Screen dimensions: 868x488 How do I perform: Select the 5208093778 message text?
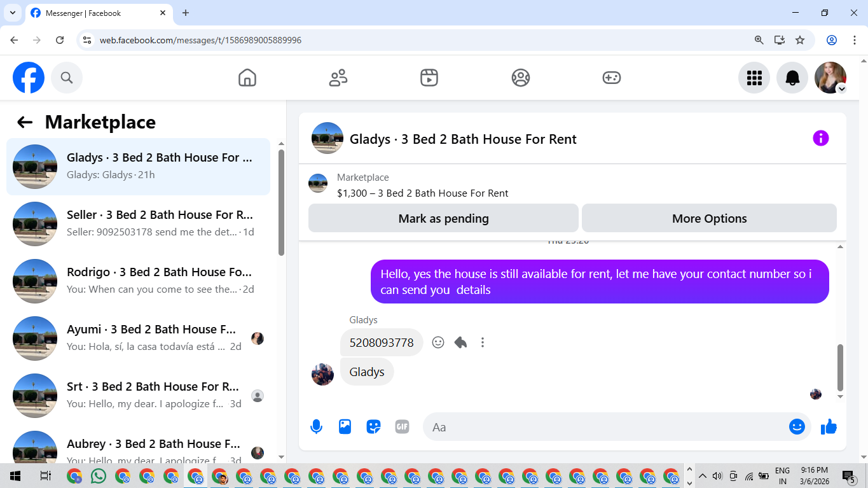click(382, 342)
